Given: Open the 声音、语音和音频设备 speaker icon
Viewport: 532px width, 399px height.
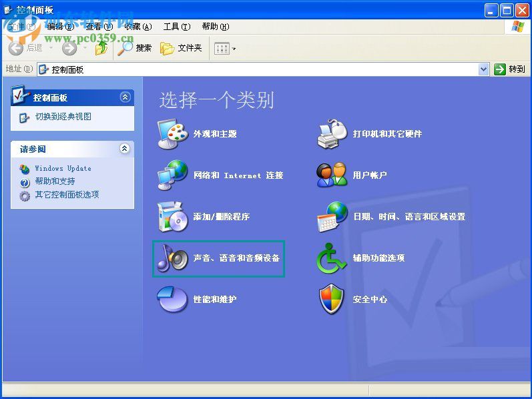Looking at the screenshot, I should coord(173,258).
